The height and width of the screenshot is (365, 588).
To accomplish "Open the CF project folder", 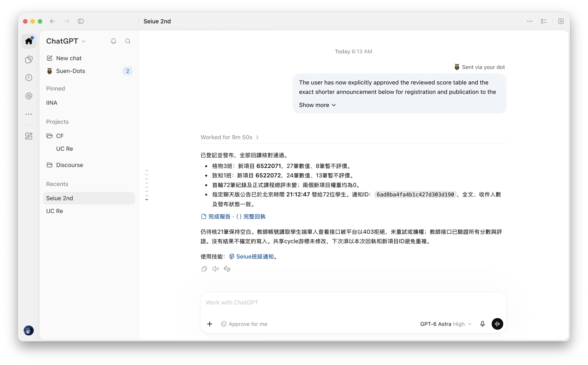I will click(x=89, y=136).
